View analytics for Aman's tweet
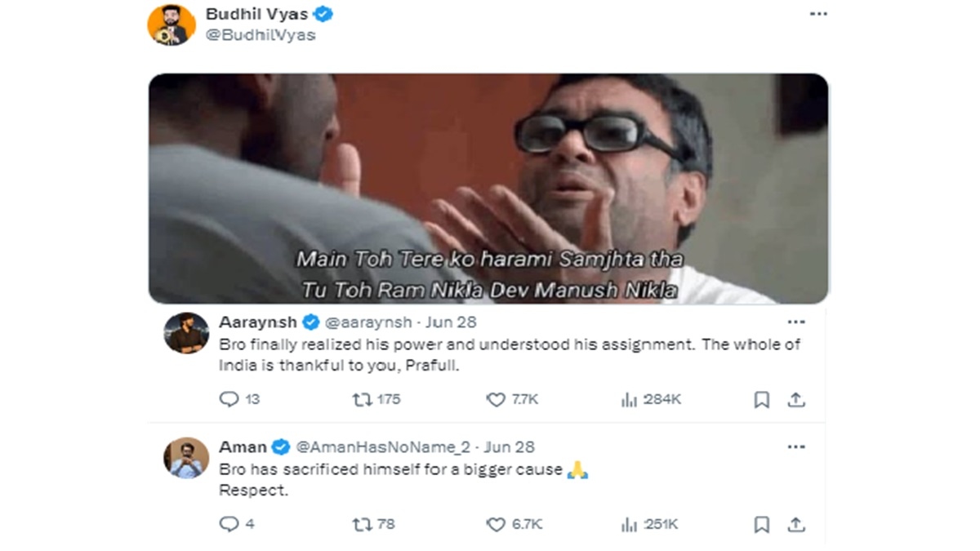The image size is (980, 551). click(x=629, y=524)
